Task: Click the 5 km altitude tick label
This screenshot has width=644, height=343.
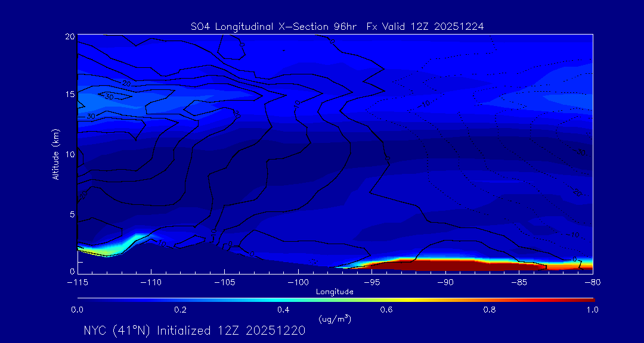Action: click(72, 214)
